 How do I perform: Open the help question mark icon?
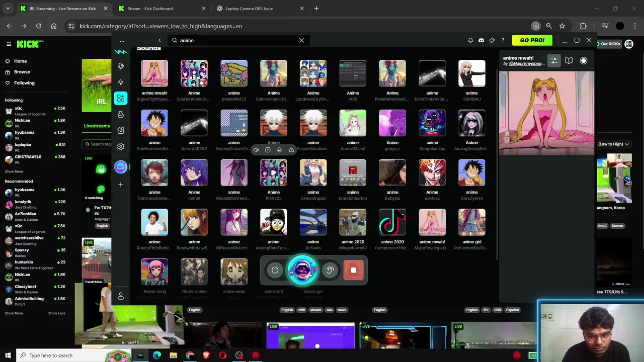pos(503,40)
